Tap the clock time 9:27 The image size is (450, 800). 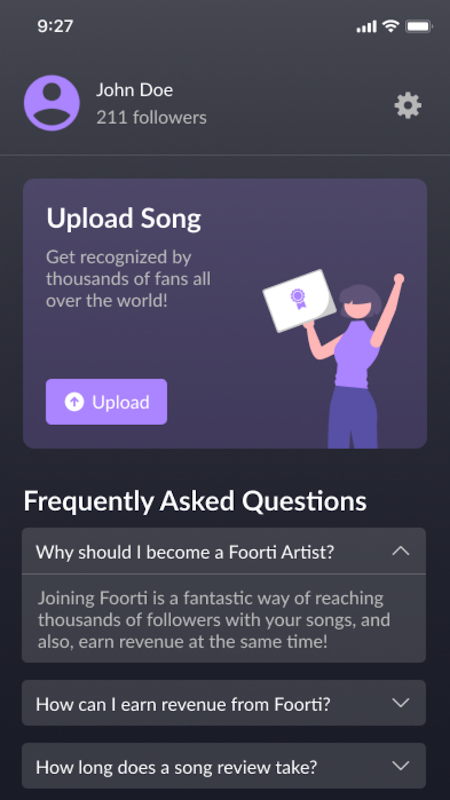(55, 26)
